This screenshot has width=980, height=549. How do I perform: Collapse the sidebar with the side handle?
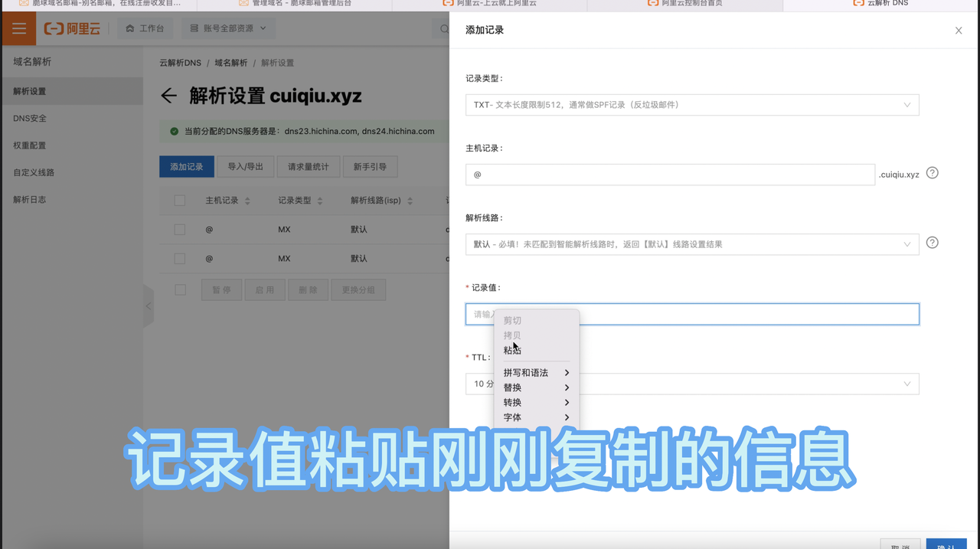point(149,306)
